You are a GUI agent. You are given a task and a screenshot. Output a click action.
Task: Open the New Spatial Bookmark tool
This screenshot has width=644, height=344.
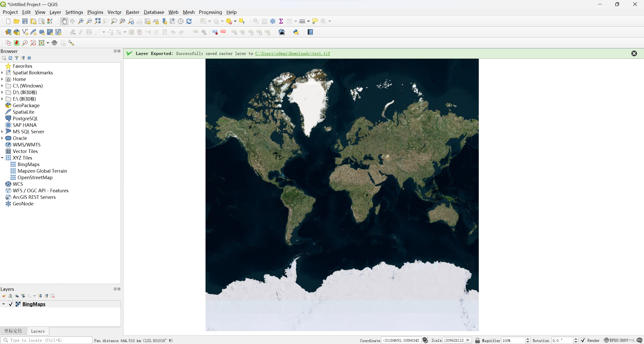pos(164,21)
